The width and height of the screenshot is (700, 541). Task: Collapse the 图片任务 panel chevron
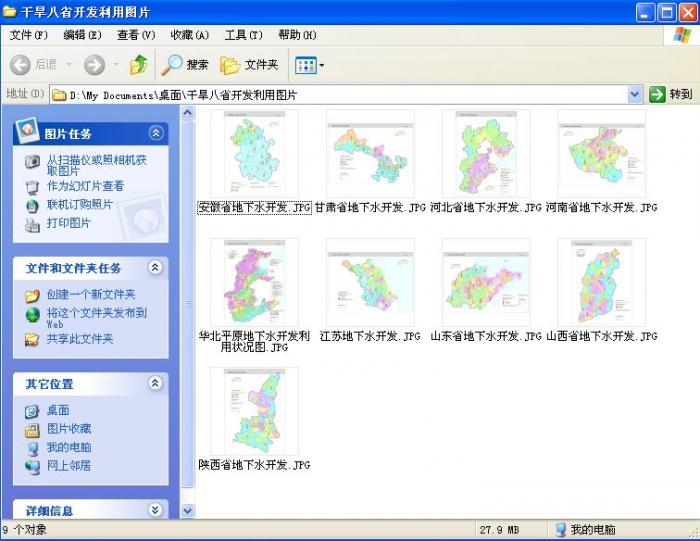pyautogui.click(x=156, y=133)
